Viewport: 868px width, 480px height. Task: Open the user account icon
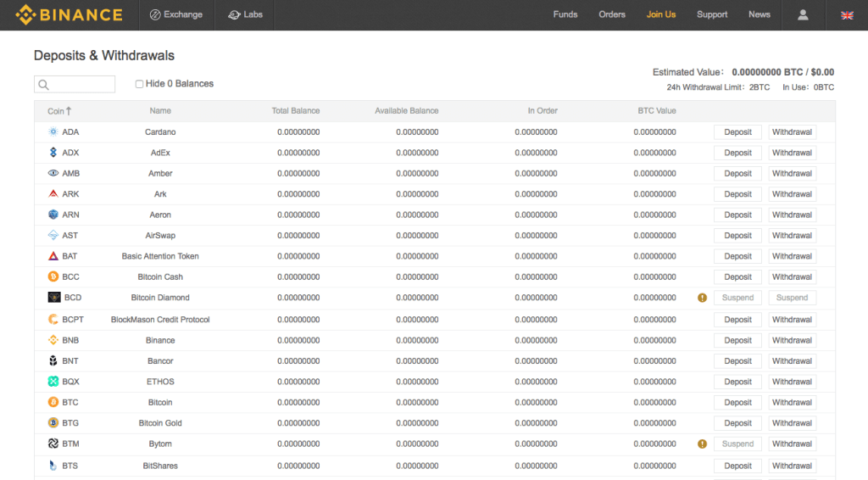pos(803,15)
